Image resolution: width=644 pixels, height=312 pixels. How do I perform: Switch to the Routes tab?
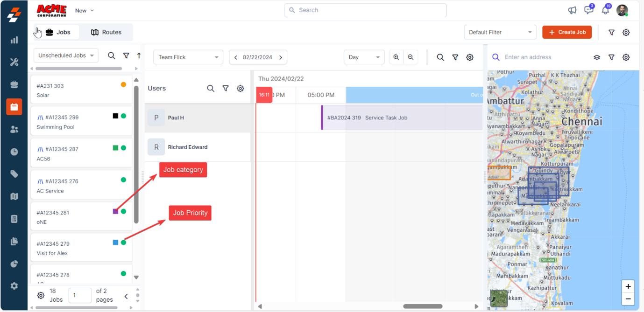(x=106, y=32)
